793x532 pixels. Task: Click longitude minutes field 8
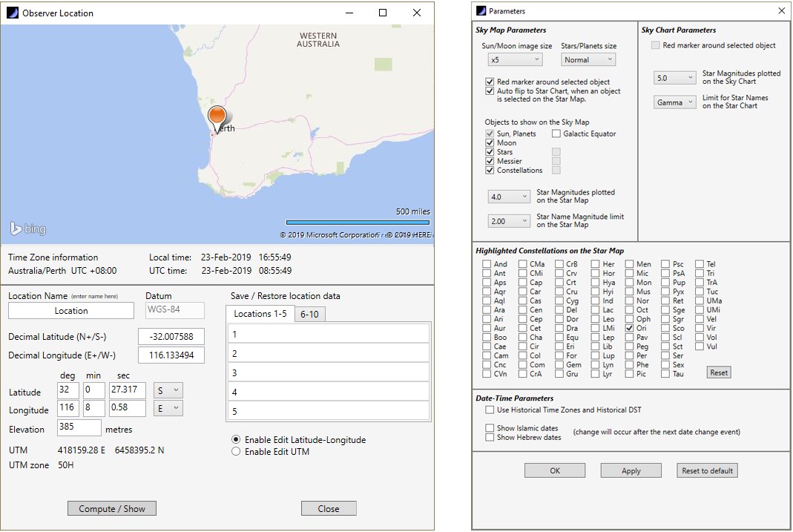[x=94, y=408]
